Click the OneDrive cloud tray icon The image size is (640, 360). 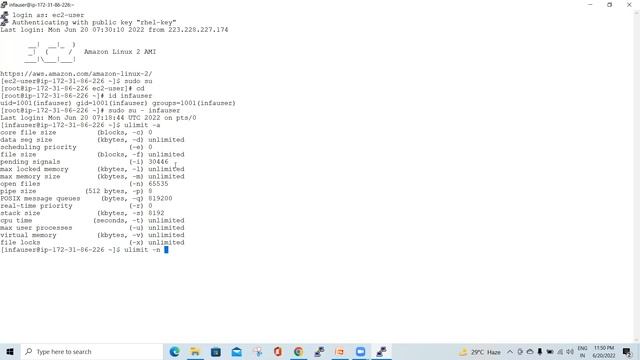[x=530, y=352]
